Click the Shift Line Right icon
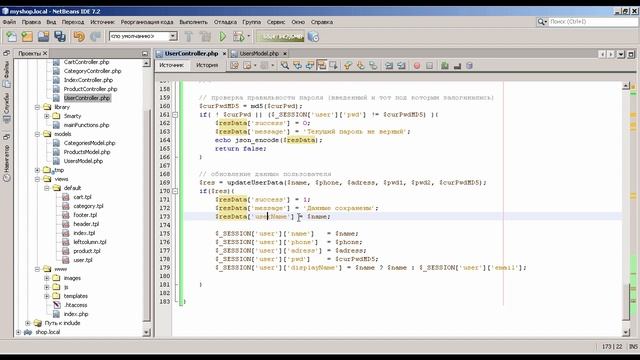 coord(401,65)
